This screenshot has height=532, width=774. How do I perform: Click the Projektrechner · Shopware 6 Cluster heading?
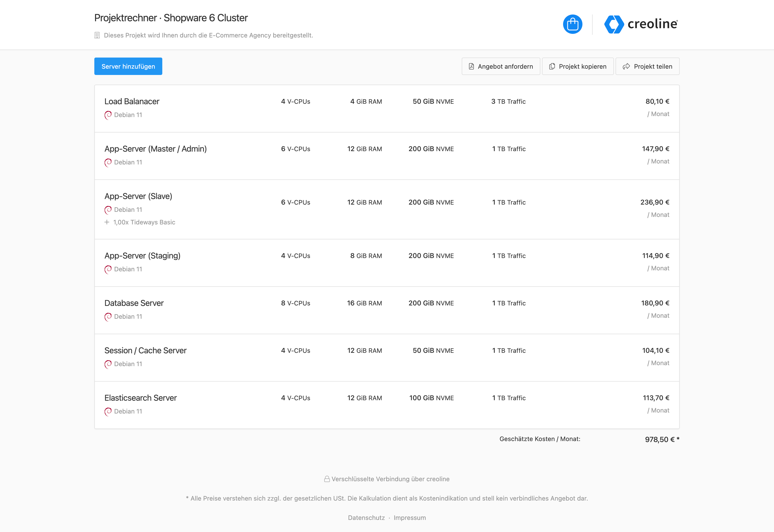tap(171, 18)
